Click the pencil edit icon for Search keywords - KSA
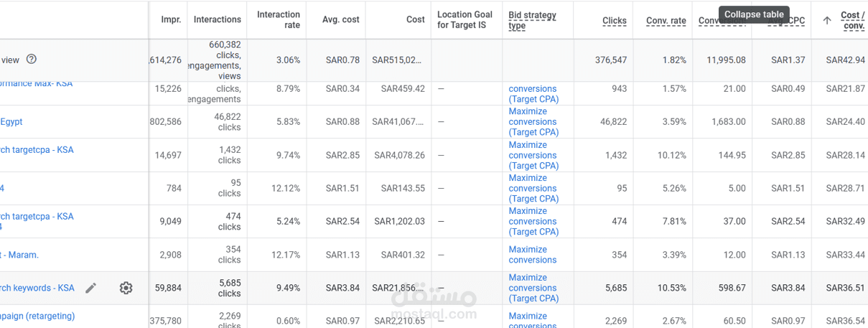Viewport: 868px width, 328px height. 90,288
